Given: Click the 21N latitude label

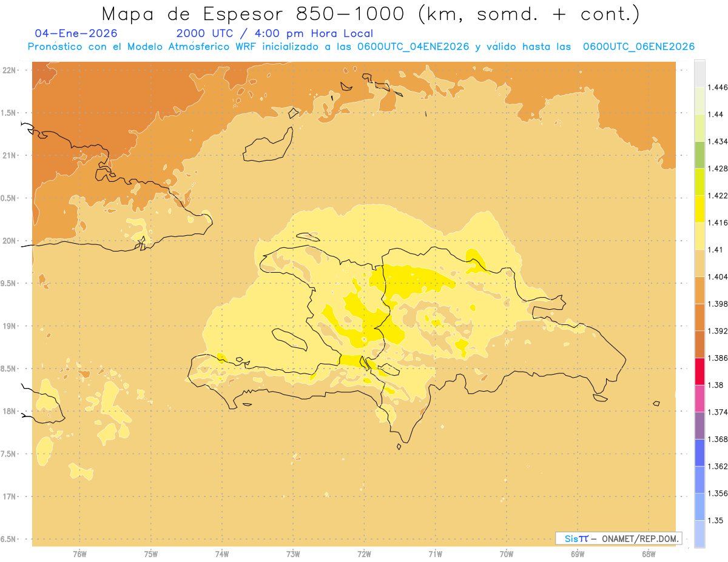Looking at the screenshot, I should coord(10,155).
